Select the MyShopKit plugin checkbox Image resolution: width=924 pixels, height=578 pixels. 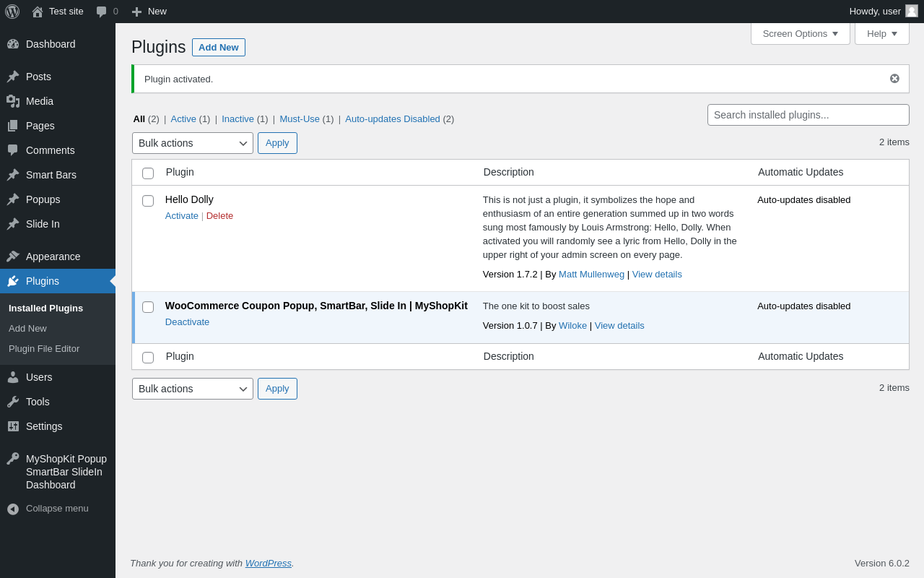(x=148, y=307)
